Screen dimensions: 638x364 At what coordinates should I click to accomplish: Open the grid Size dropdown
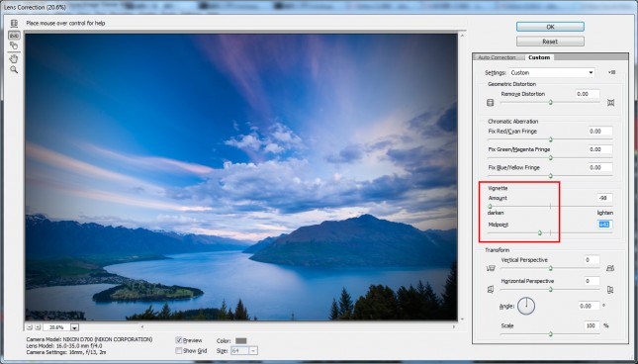[244, 350]
